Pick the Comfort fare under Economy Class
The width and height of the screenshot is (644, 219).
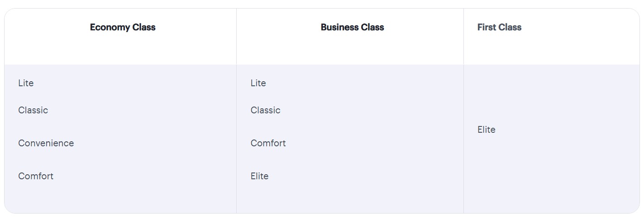point(36,176)
